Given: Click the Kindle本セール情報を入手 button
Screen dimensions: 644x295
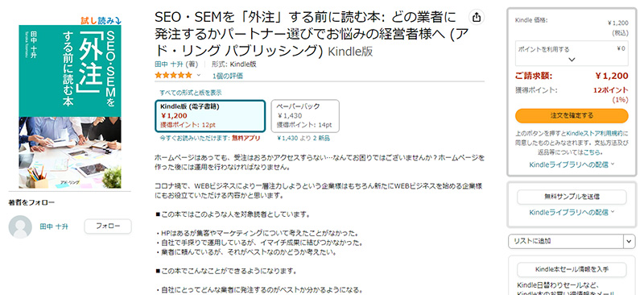Looking at the screenshot, I should point(572,270).
